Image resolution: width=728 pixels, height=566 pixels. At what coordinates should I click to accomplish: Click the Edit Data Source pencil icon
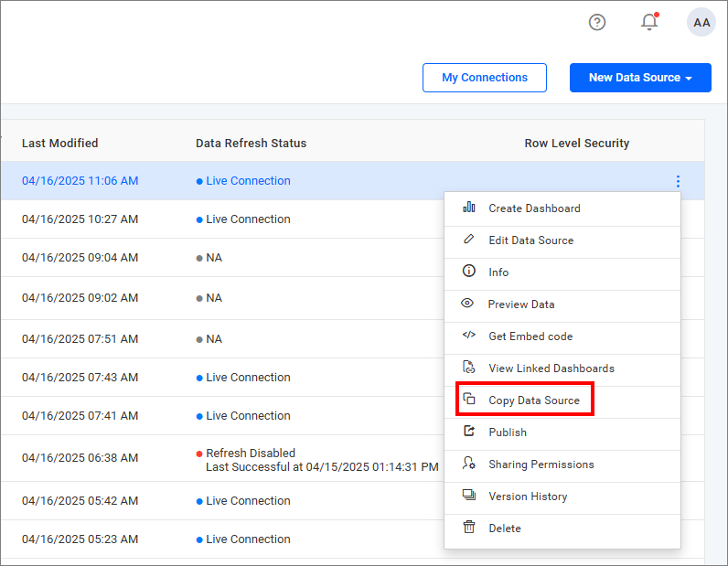tap(469, 240)
